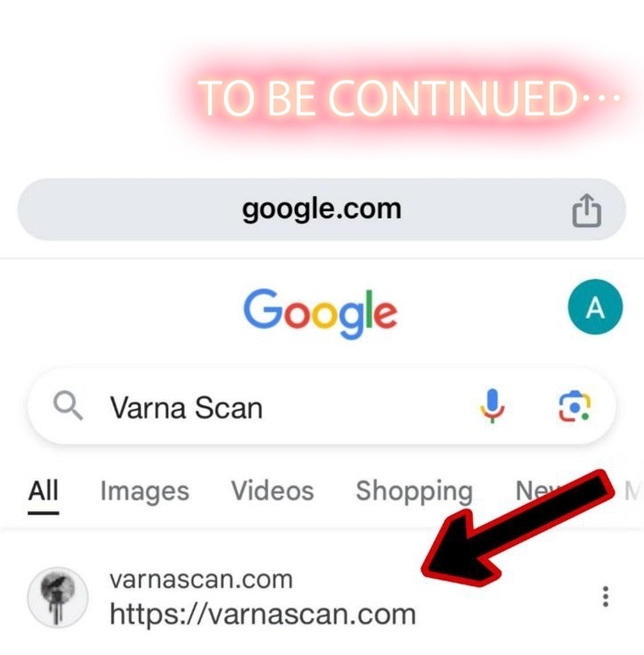The height and width of the screenshot is (655, 644).
Task: Open the partly covered News tab
Action: (539, 491)
